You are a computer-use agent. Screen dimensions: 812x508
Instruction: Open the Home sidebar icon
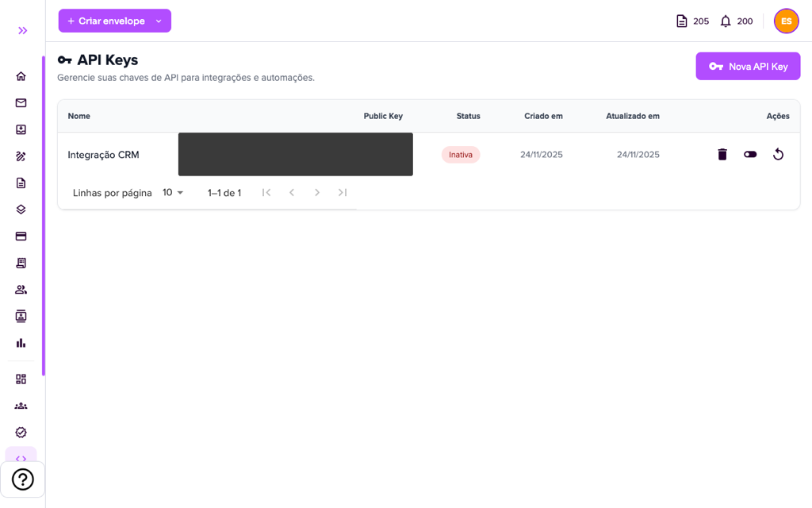click(21, 76)
